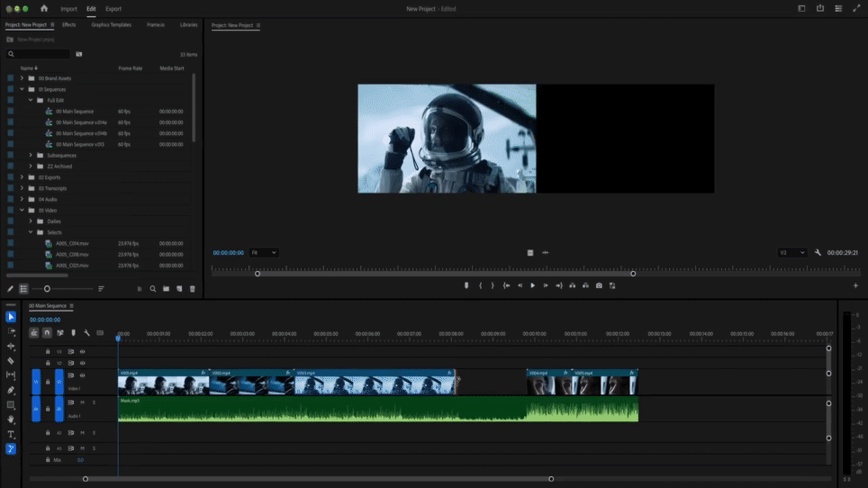Open the Fit zoom level dropdown
This screenshot has width=868, height=488.
[264, 253]
